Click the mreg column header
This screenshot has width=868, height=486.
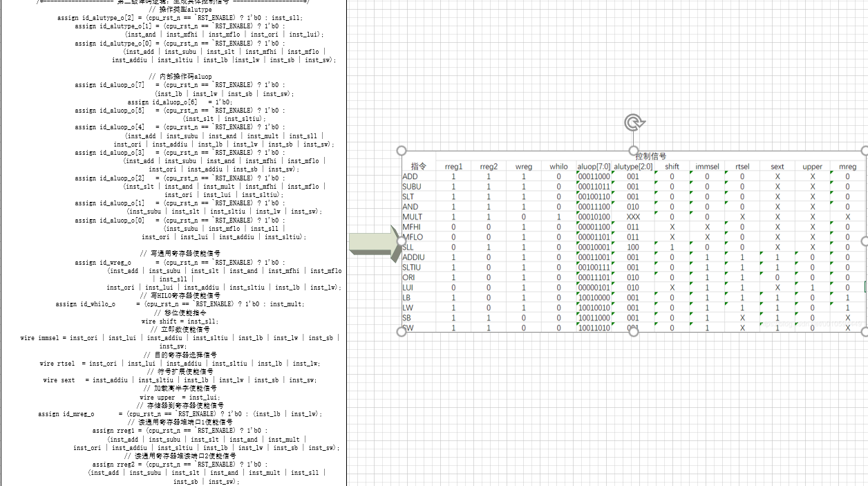[847, 166]
